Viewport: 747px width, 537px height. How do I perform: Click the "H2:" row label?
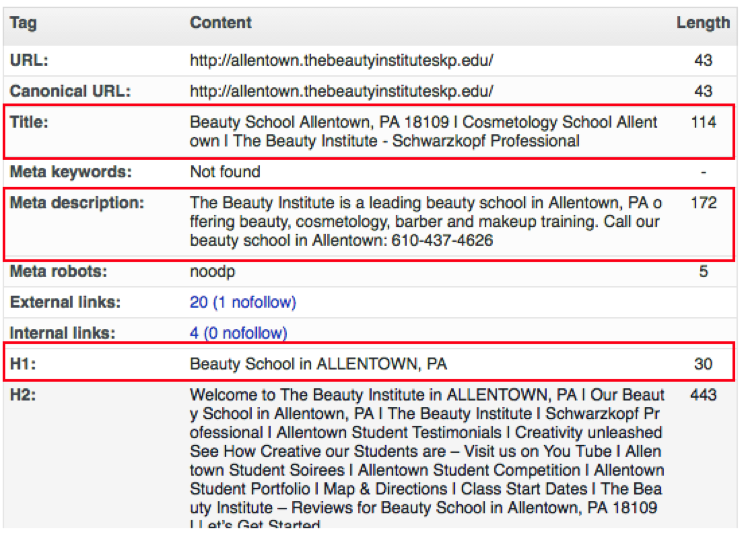23,395
